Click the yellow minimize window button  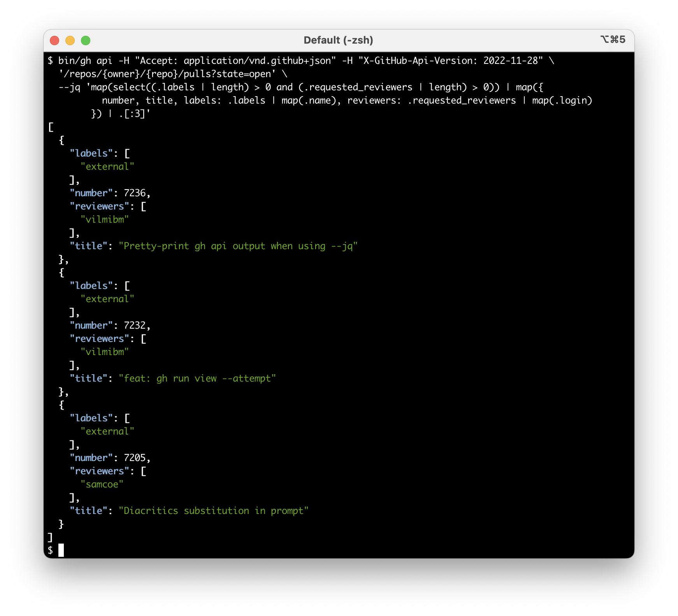pyautogui.click(x=70, y=40)
